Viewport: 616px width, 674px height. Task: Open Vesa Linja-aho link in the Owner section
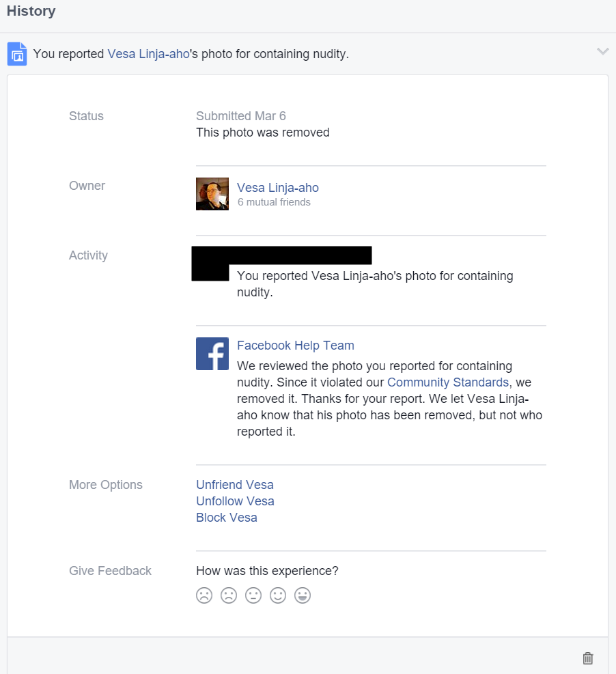tap(278, 188)
